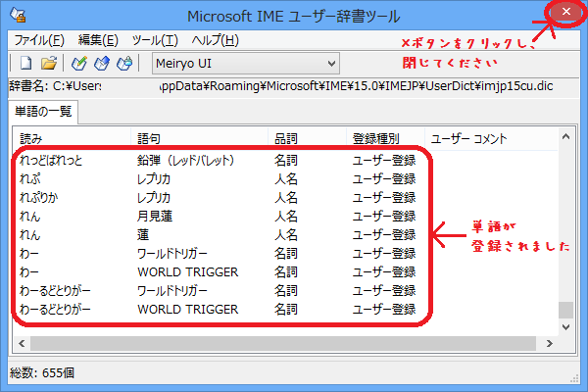Select the 単語の一覧 tab

click(x=43, y=112)
